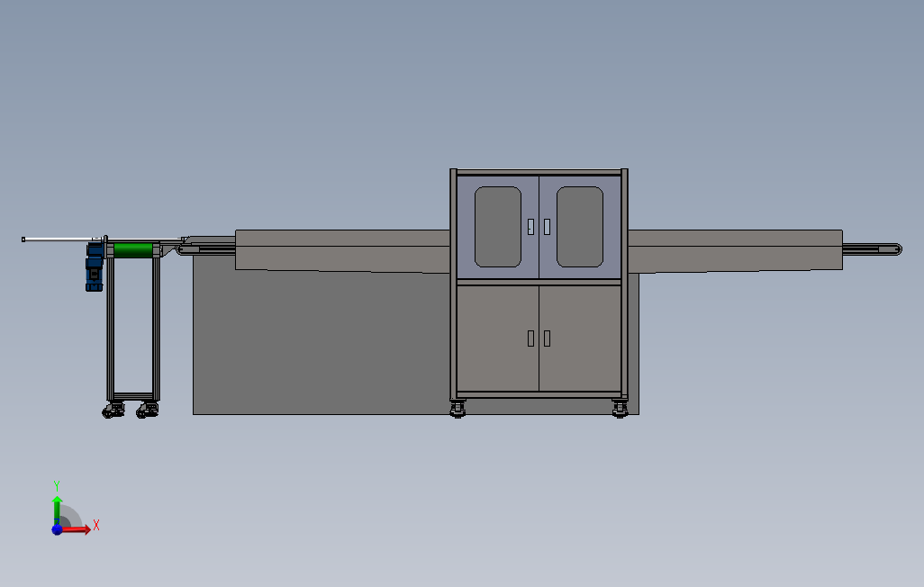The image size is (924, 587).
Task: Select the right conveyor end roller
Action: pos(890,249)
